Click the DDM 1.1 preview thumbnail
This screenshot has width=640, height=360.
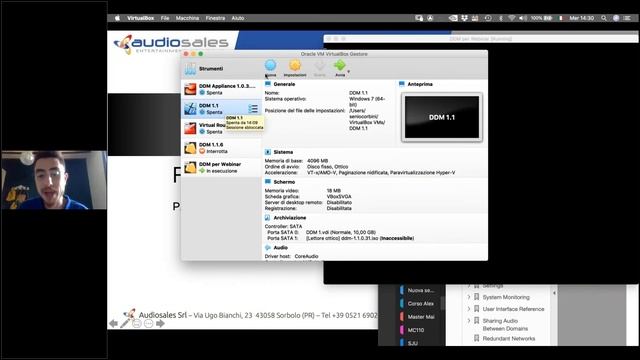(442, 117)
